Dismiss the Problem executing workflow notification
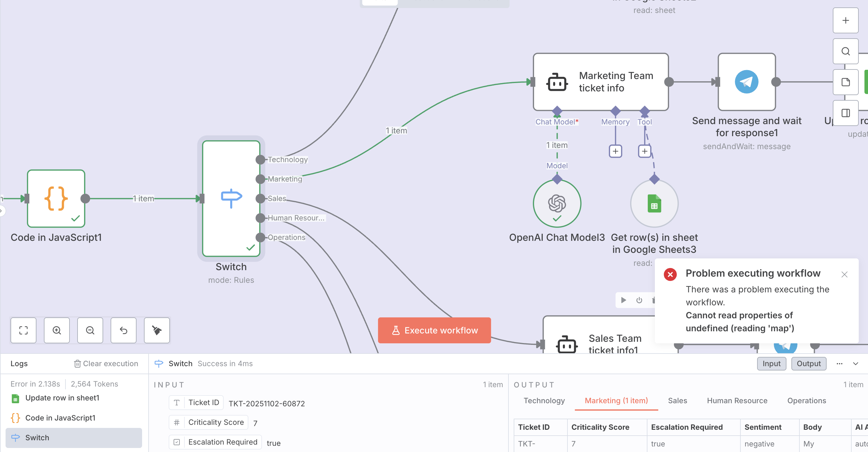Viewport: 868px width, 452px height. 844,274
